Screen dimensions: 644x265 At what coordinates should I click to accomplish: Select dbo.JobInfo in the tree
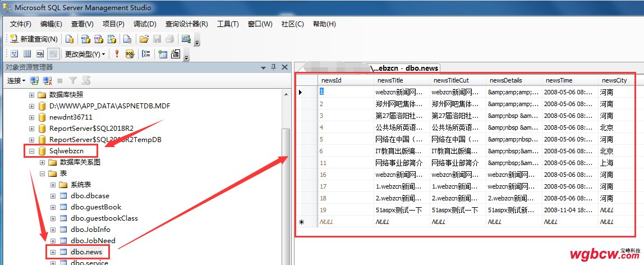pos(90,229)
